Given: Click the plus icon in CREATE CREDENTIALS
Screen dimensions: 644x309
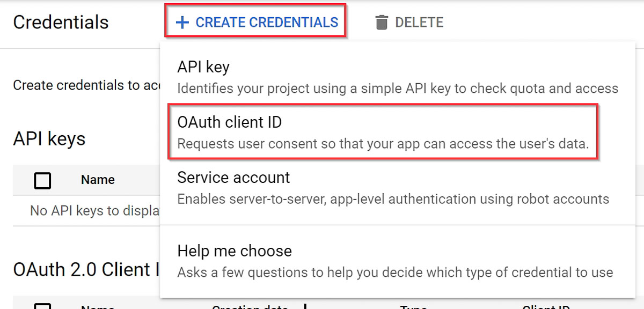Looking at the screenshot, I should (183, 21).
